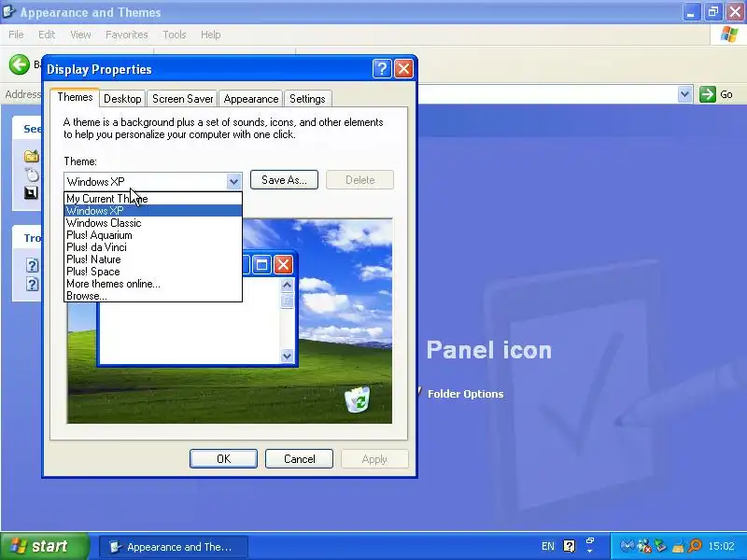Image resolution: width=747 pixels, height=560 pixels.
Task: Choose More themes online... option
Action: click(153, 284)
